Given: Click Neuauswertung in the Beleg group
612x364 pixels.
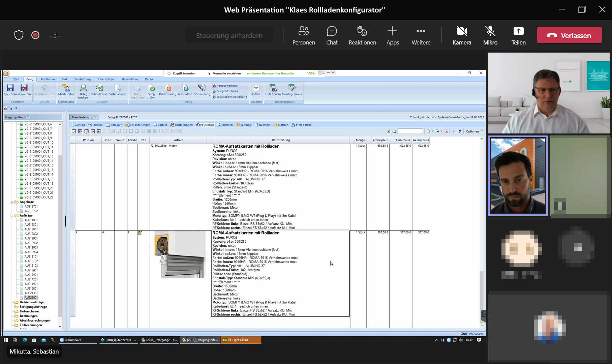Looking at the screenshot, I should 225,86.
